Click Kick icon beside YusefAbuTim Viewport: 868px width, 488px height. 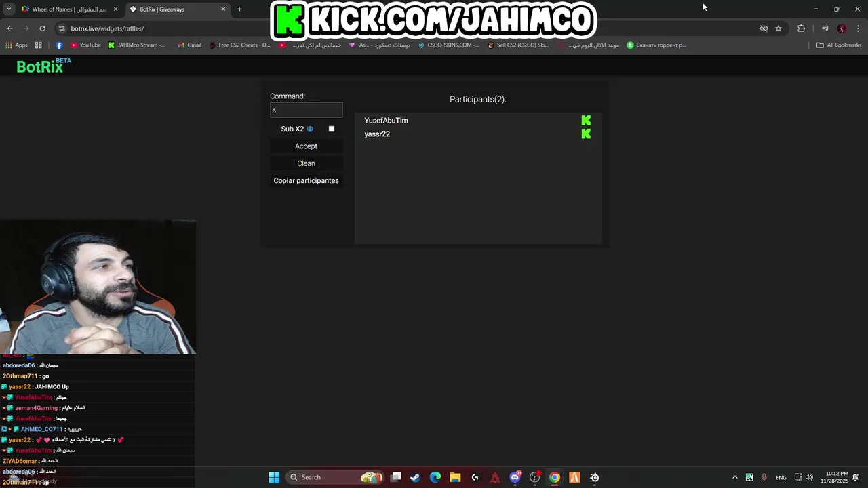click(x=586, y=121)
